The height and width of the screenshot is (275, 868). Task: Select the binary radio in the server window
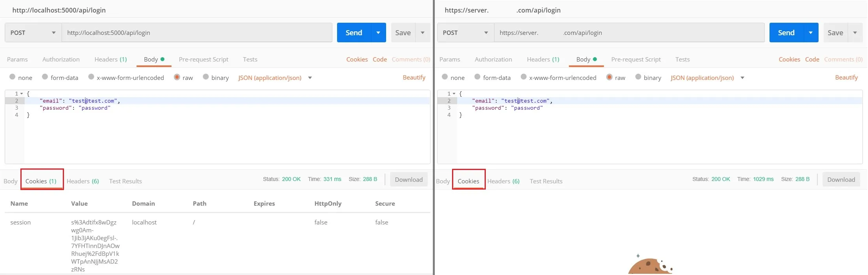[638, 77]
